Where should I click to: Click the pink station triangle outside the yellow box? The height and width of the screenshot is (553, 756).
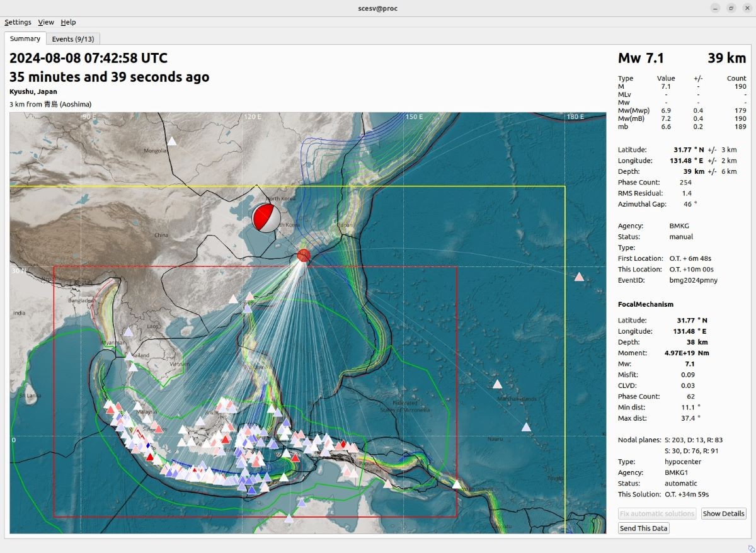[x=579, y=277]
